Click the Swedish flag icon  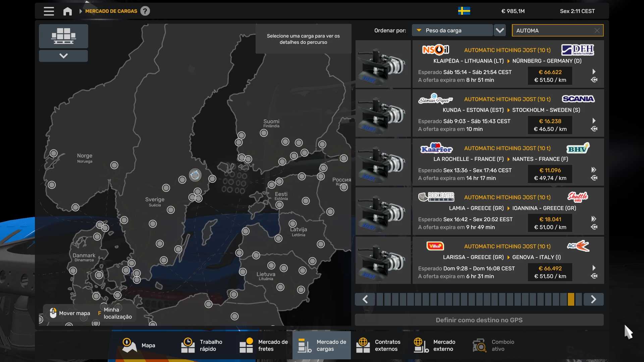[x=464, y=11]
